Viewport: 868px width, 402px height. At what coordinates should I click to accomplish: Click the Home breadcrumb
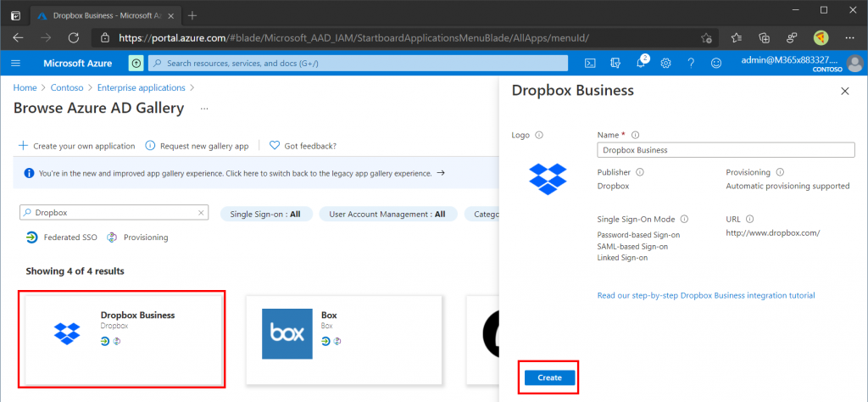25,87
